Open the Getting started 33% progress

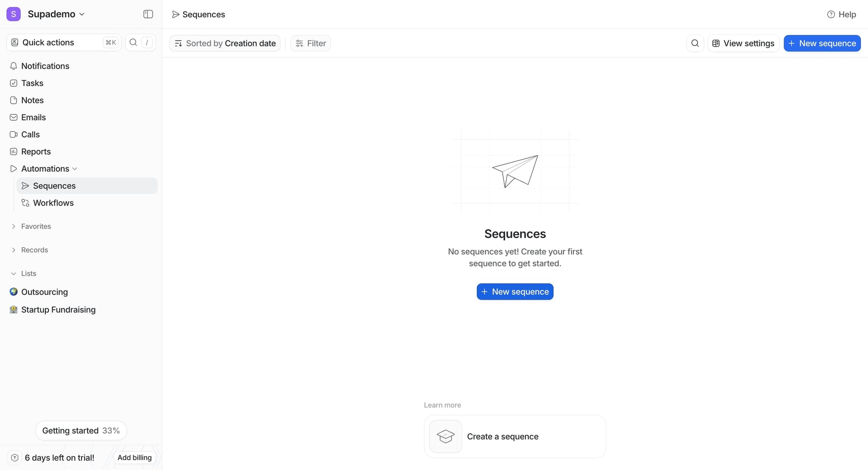coord(81,431)
